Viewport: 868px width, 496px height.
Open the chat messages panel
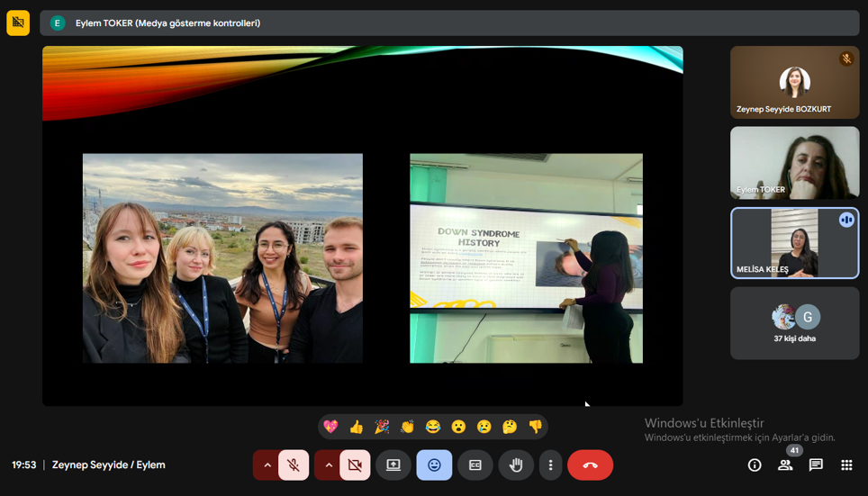[x=816, y=464]
